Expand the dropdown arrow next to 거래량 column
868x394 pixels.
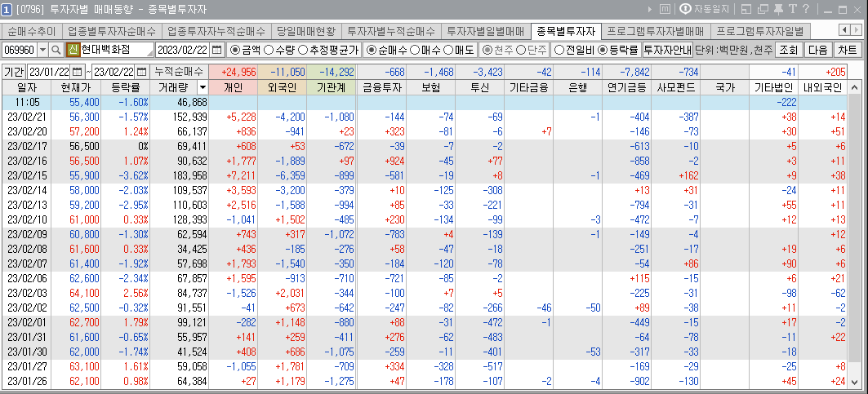click(x=203, y=86)
